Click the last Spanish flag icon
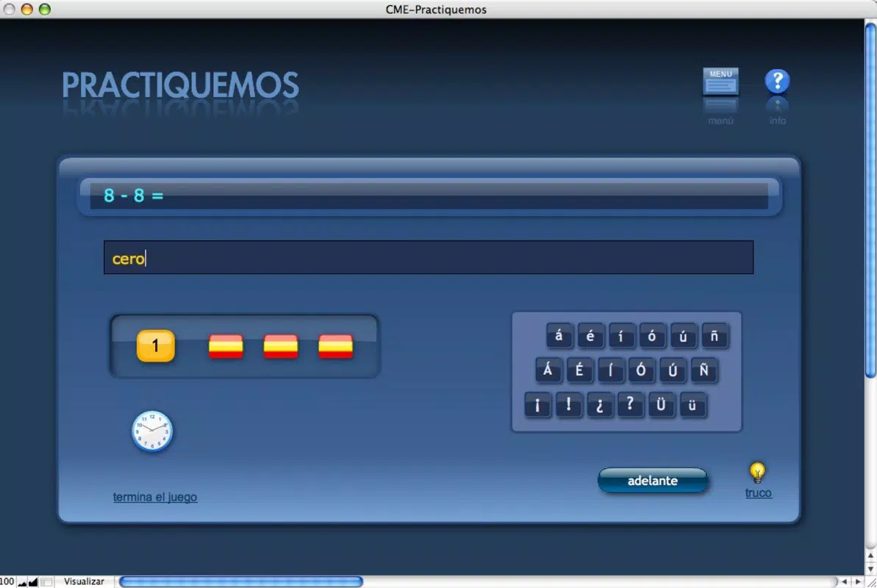 [336, 346]
